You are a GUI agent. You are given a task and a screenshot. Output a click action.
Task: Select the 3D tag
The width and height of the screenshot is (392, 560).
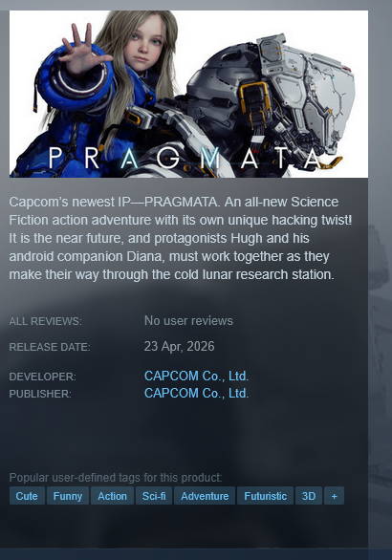(x=309, y=496)
